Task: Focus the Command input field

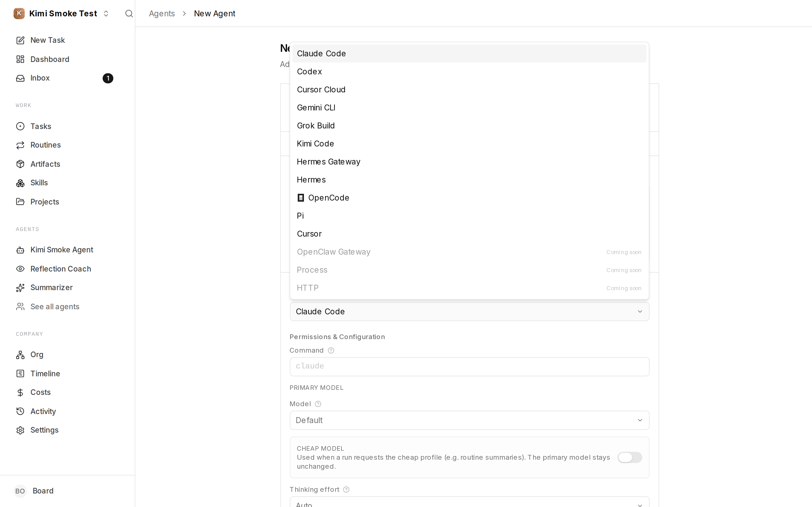Action: coord(469,366)
